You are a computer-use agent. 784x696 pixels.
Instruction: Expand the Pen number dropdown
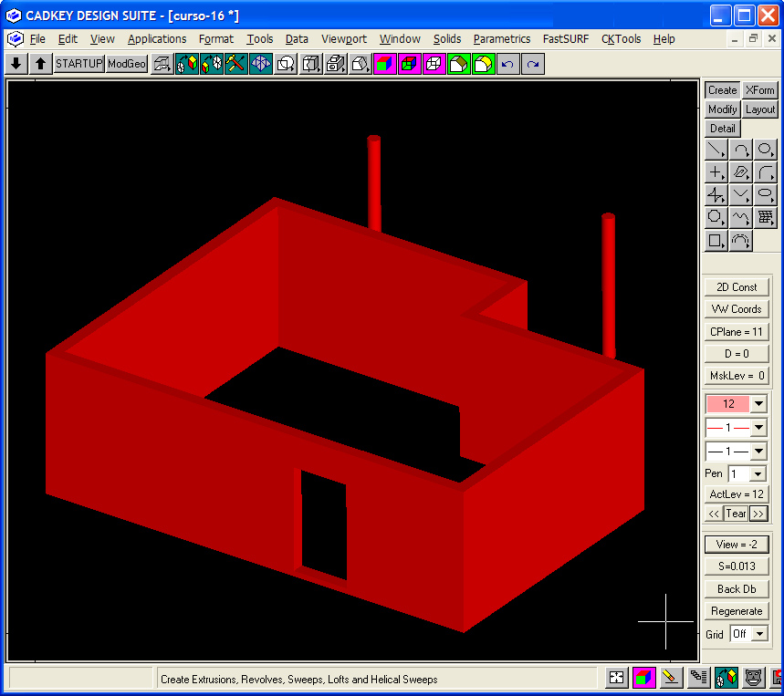tap(758, 474)
